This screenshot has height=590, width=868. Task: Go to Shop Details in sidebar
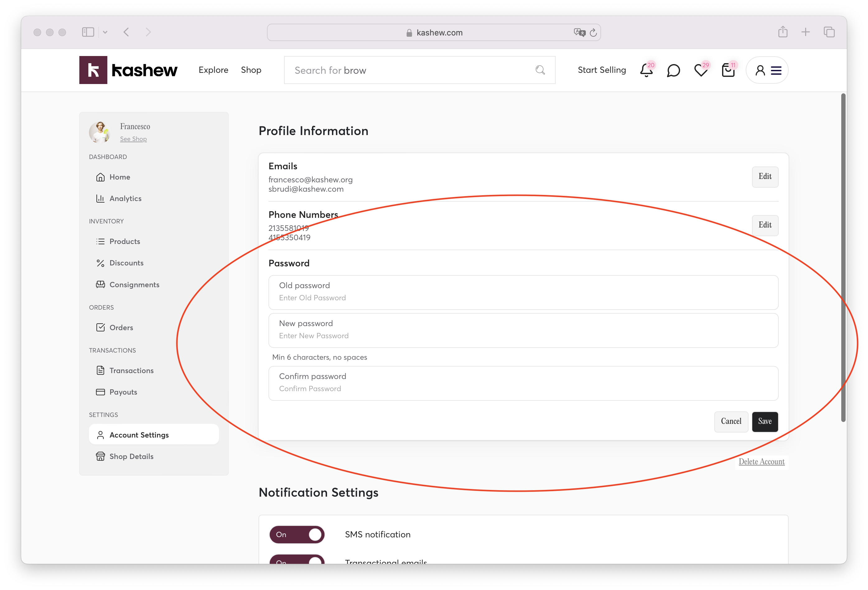pos(131,456)
